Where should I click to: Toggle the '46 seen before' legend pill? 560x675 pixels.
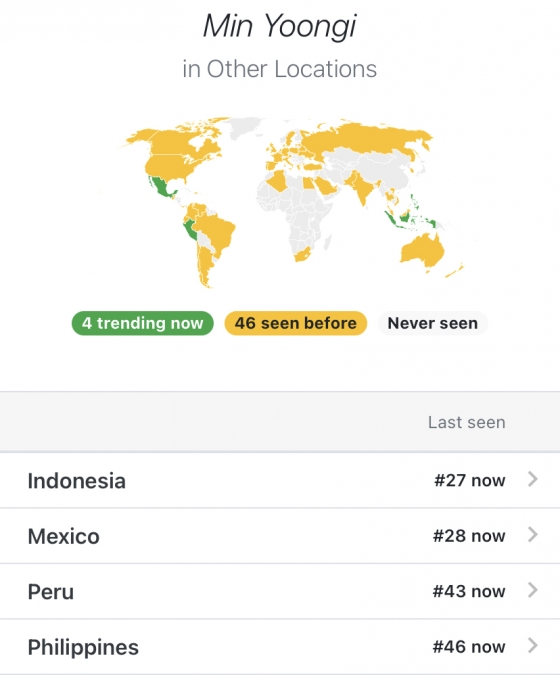296,323
